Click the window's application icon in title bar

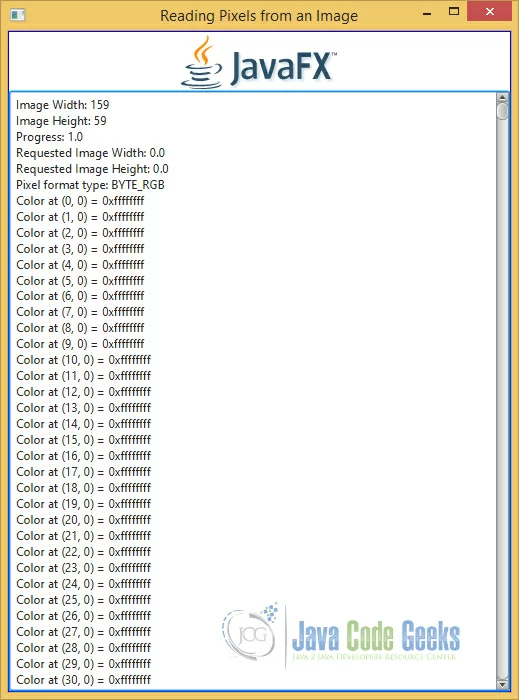tap(17, 15)
